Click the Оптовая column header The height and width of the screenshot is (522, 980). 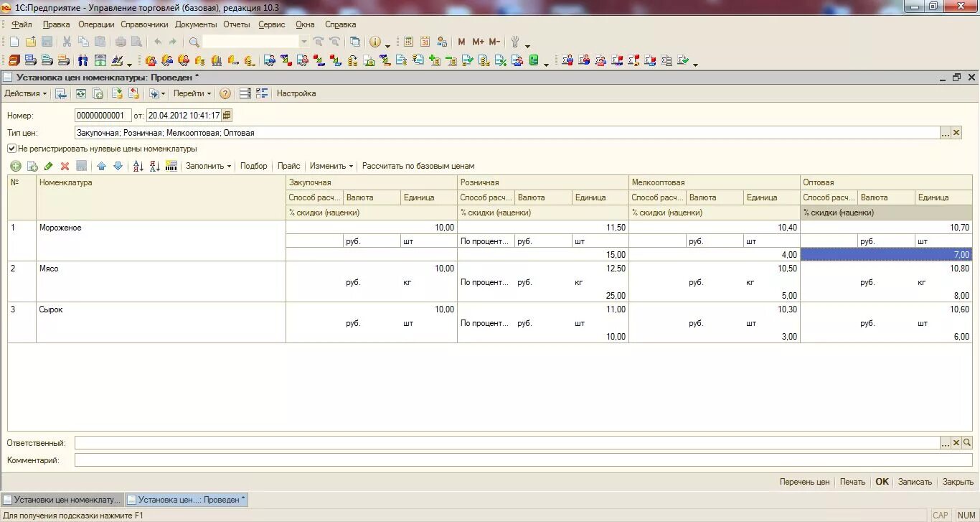click(x=886, y=182)
